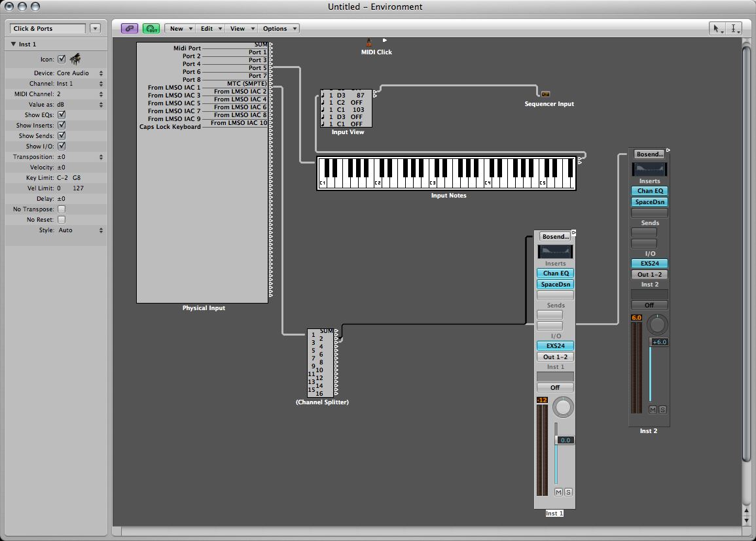Click the "Caps Lock Keyboard" input label

(x=170, y=127)
